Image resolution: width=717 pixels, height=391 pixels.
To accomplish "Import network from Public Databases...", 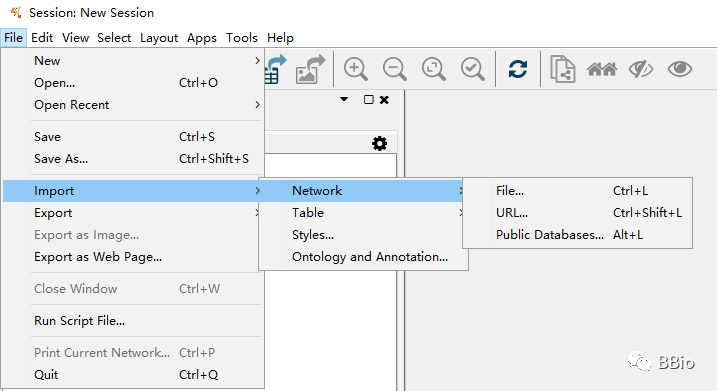I will (578, 235).
